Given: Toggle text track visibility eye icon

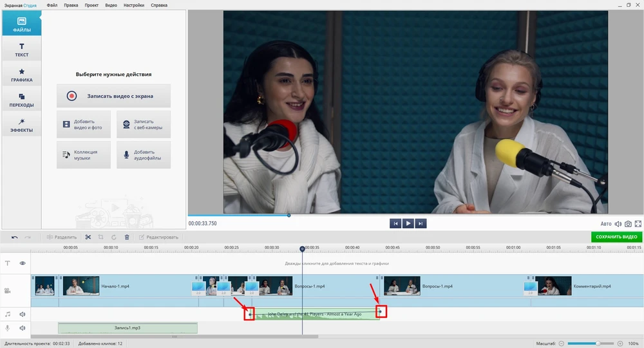Looking at the screenshot, I should tap(23, 263).
